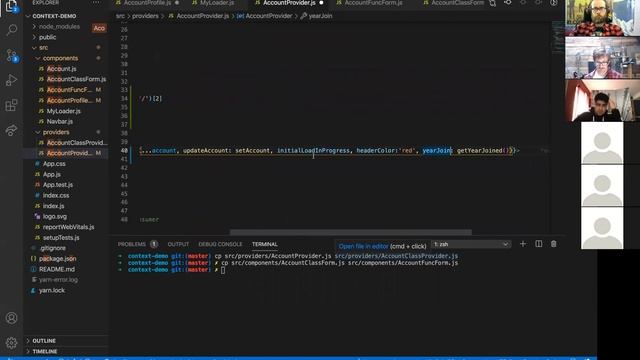Open index.js in the explorer
The height and width of the screenshot is (360, 640).
[53, 206]
